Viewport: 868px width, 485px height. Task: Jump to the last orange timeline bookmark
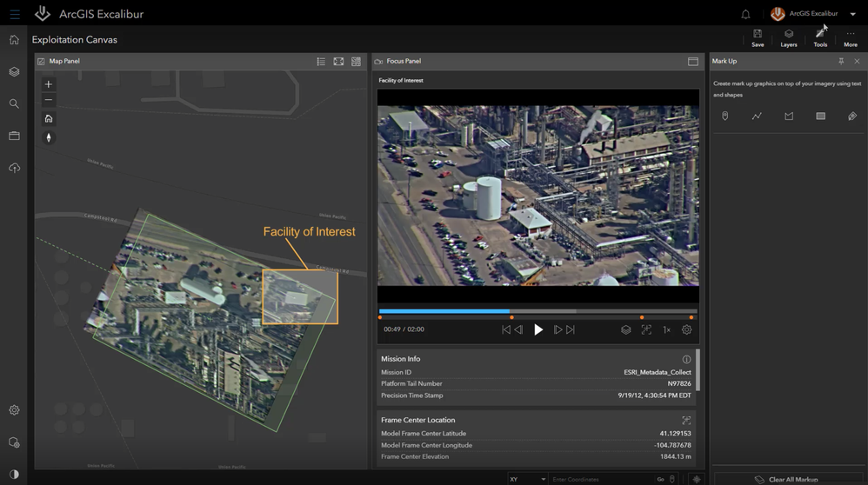(x=691, y=317)
